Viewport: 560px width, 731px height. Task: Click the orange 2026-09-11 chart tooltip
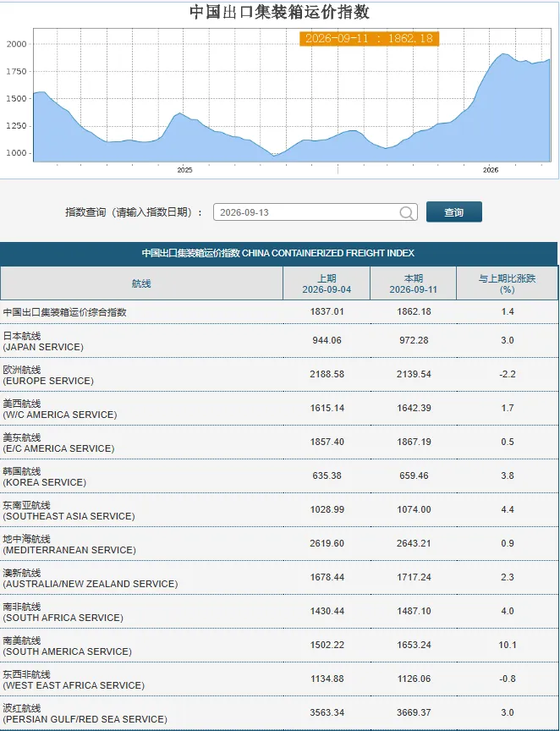click(x=370, y=38)
